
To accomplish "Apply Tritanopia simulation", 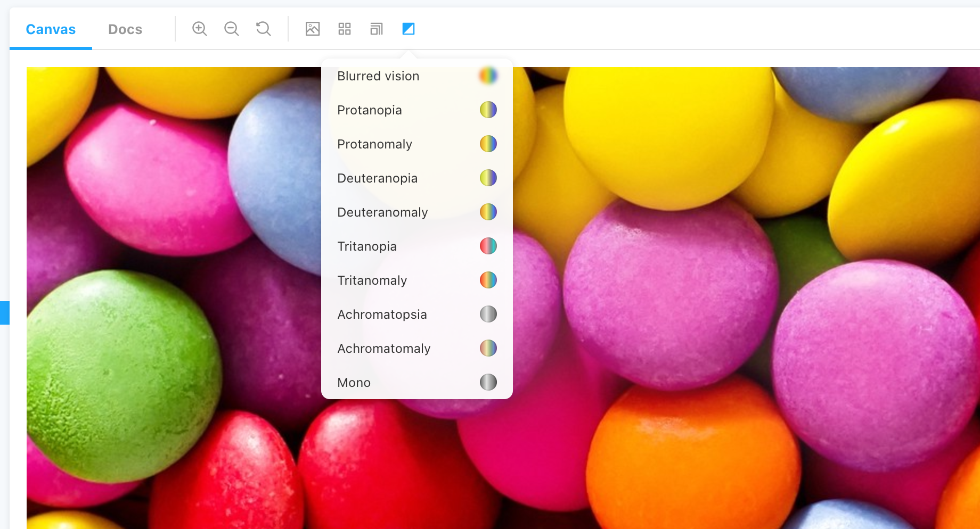I will coord(417,246).
